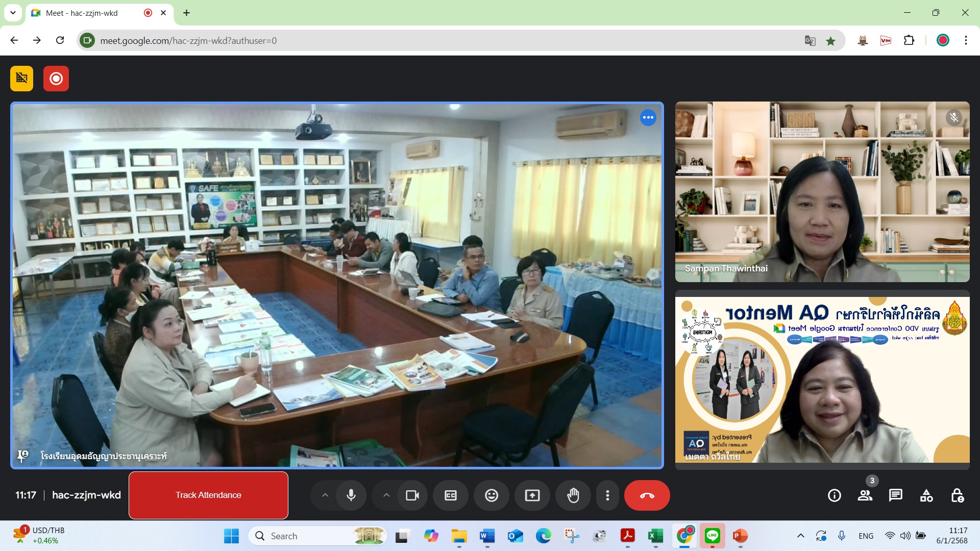
Task: Turn on closed captions
Action: coord(451,495)
